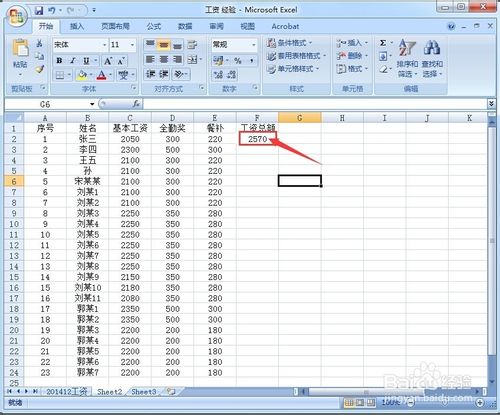Toggle Italic formatting
Image resolution: width=500 pixels, height=415 pixels.
(x=73, y=61)
